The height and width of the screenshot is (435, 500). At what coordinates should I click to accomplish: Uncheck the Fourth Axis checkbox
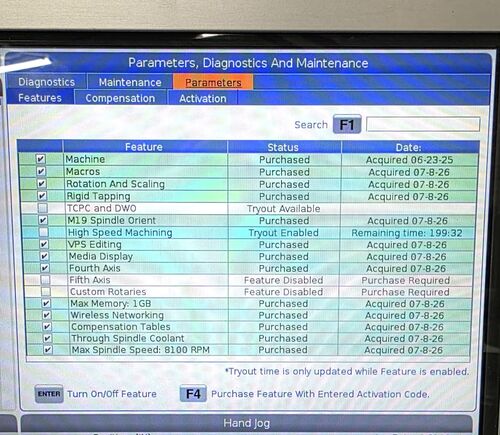click(45, 268)
